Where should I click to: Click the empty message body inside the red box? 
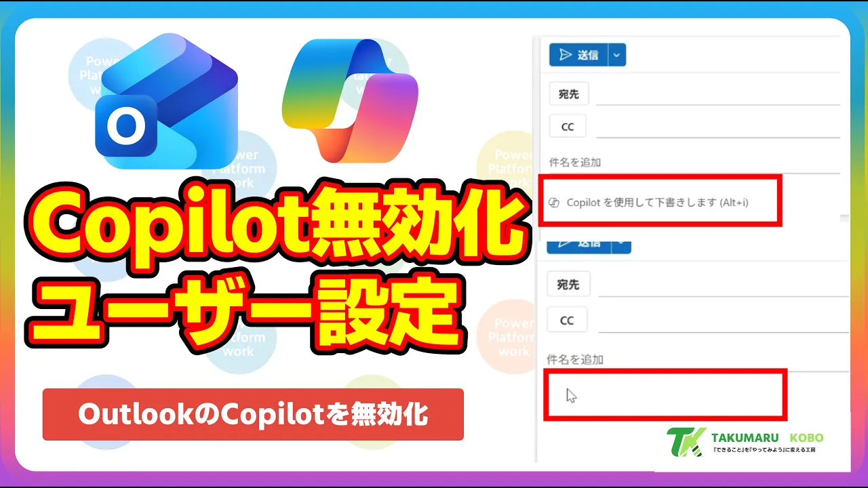pyautogui.click(x=665, y=394)
